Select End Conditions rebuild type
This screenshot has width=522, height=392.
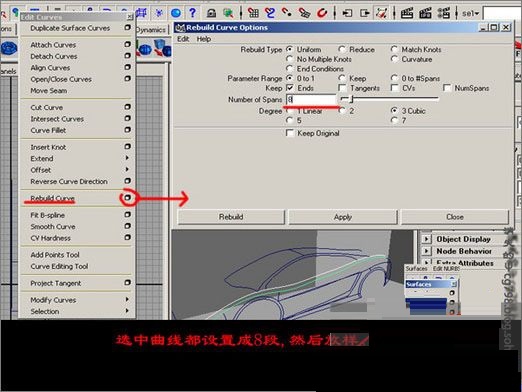(290, 69)
